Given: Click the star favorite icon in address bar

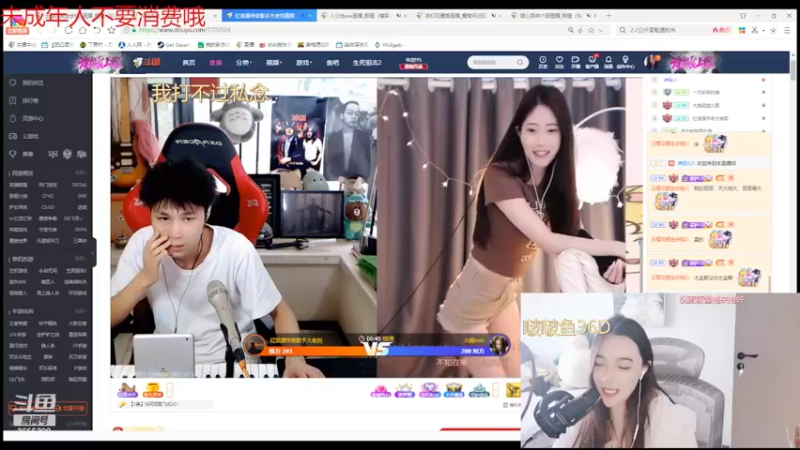Looking at the screenshot, I should (591, 30).
